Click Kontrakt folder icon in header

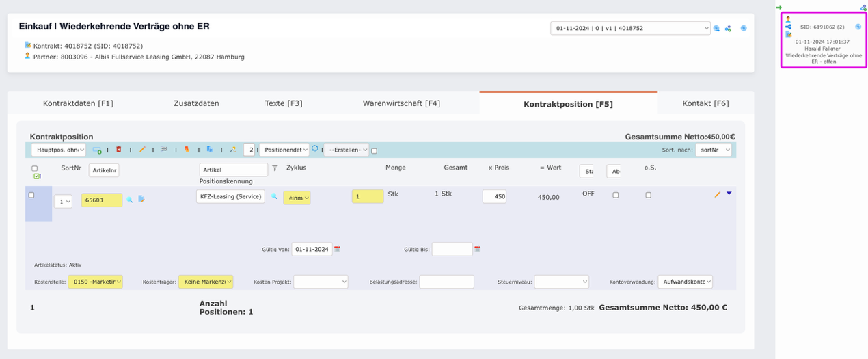coord(28,45)
